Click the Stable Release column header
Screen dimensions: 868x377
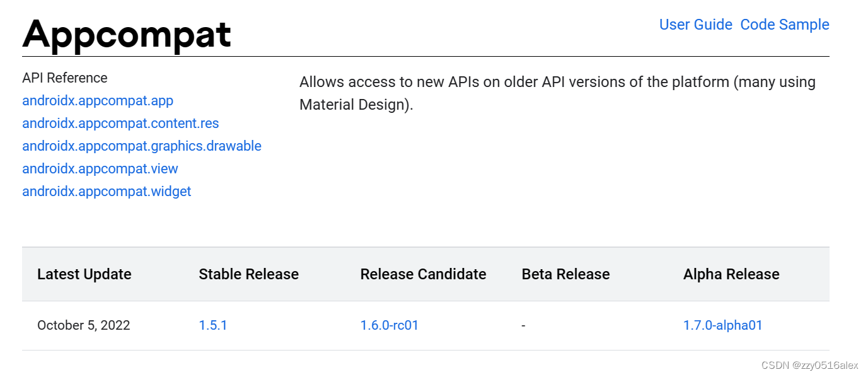(248, 274)
